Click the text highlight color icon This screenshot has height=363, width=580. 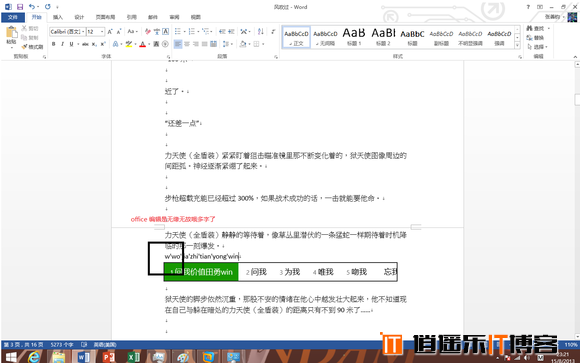click(x=128, y=44)
